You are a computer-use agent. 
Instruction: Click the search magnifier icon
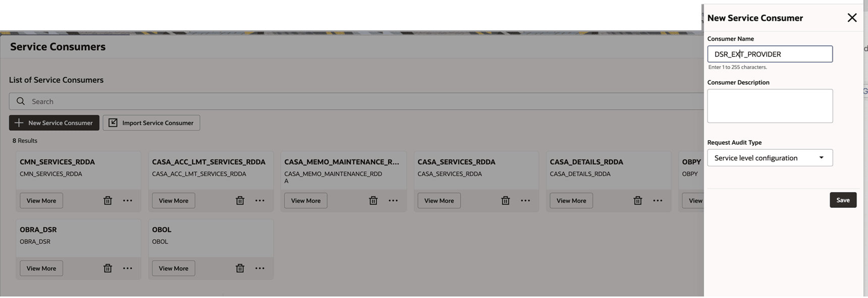pos(21,101)
